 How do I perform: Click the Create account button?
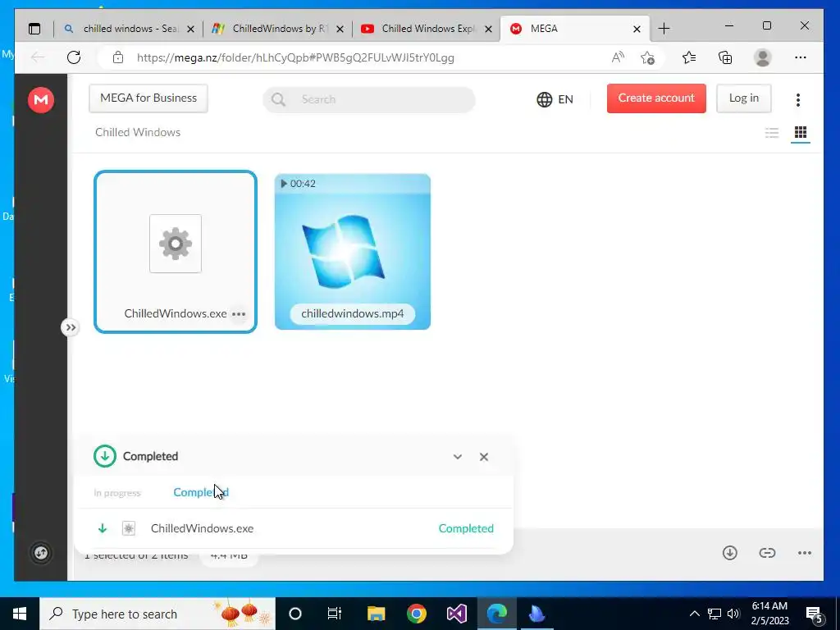point(656,98)
